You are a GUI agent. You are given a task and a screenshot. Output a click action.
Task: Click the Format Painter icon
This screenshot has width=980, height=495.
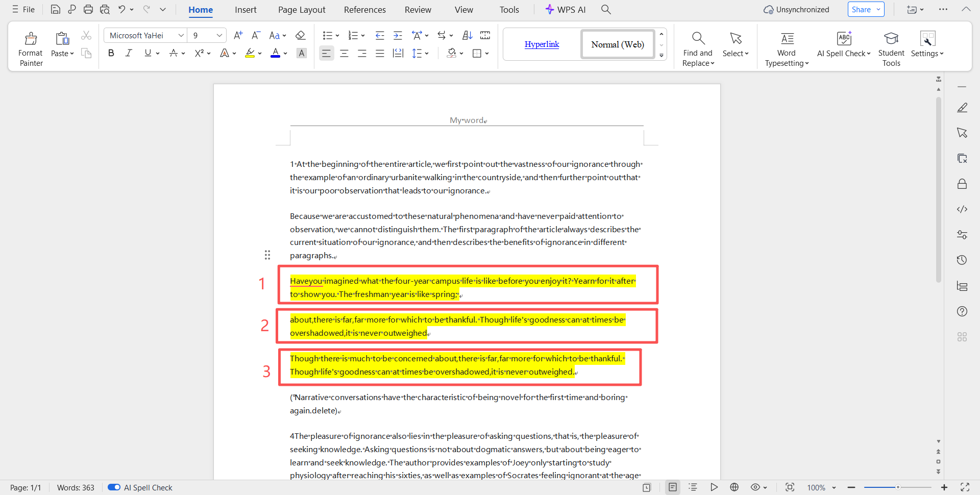tap(31, 39)
